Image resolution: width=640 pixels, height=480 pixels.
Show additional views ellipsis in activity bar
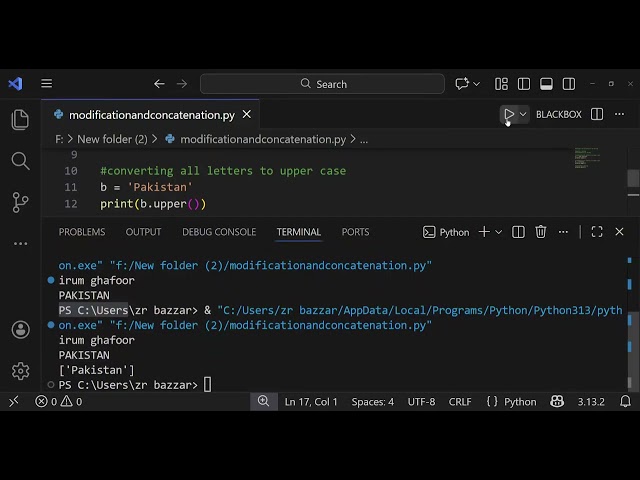point(20,244)
